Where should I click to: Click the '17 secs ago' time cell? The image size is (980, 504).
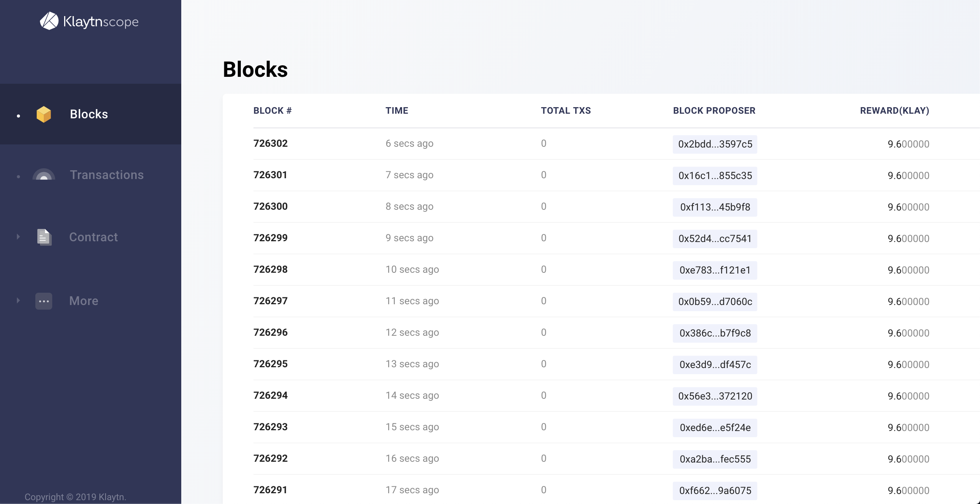412,490
